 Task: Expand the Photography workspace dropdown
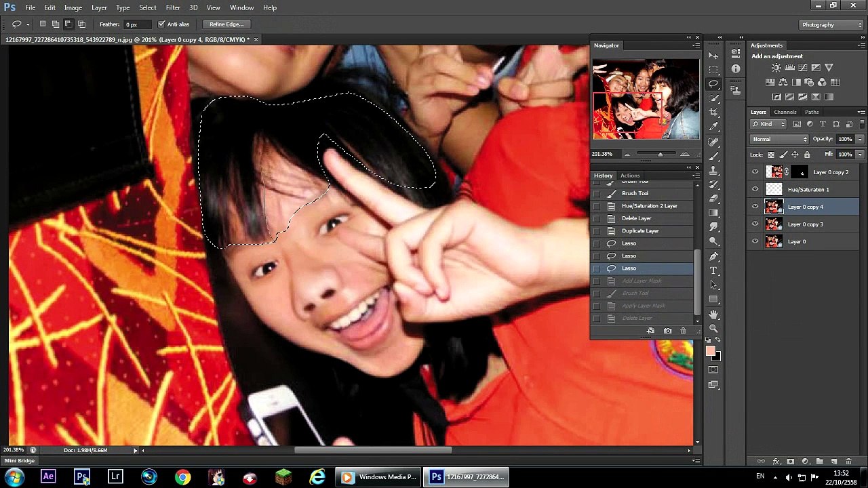[831, 24]
